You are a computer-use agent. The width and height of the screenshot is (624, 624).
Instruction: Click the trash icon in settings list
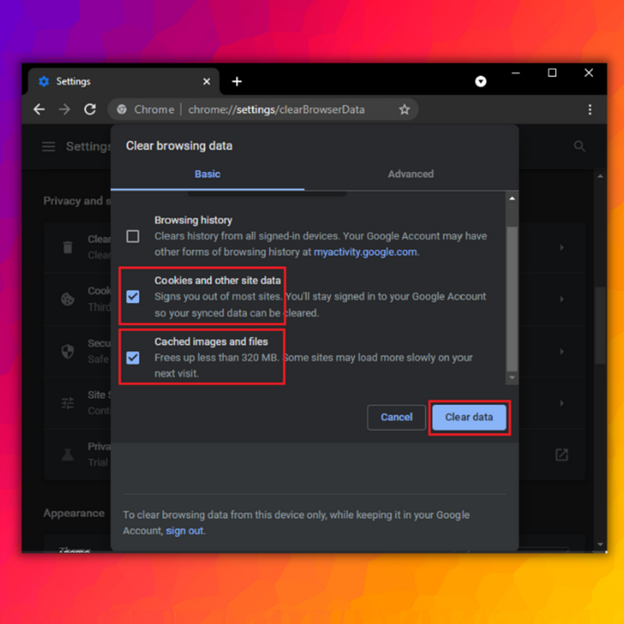[68, 247]
